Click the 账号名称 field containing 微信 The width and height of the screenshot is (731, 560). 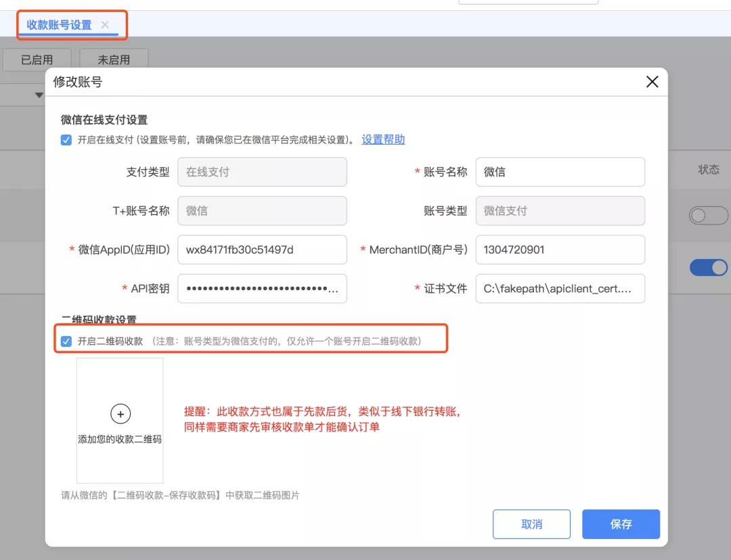point(560,172)
